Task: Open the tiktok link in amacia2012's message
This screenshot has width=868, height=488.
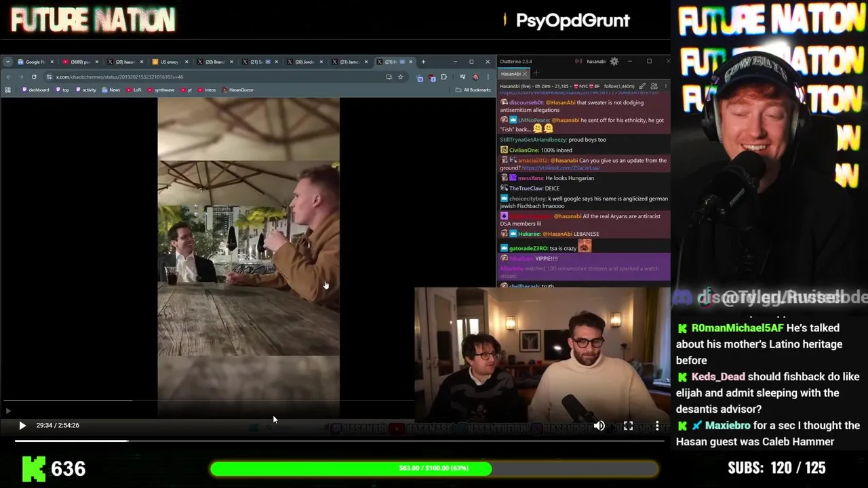Action: click(561, 168)
